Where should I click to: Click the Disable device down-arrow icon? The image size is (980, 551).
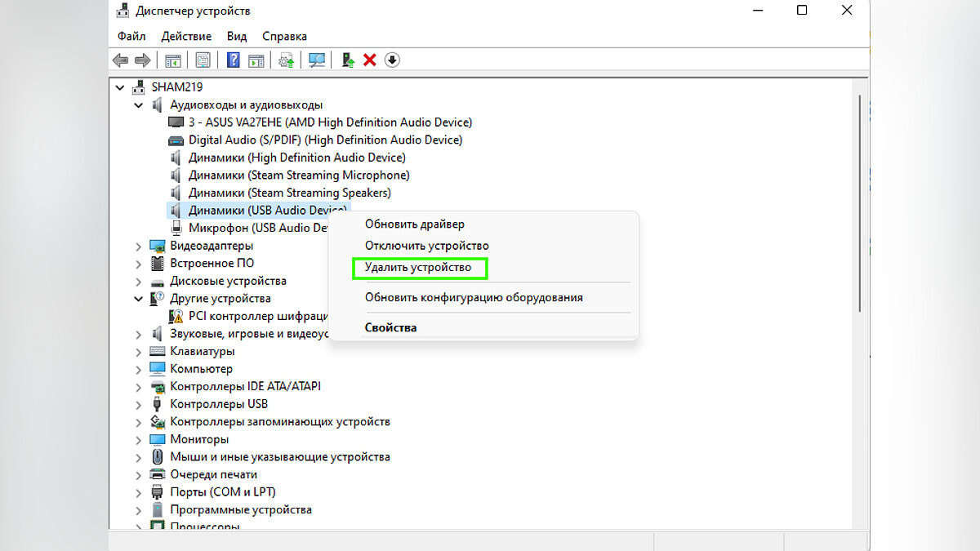(392, 60)
